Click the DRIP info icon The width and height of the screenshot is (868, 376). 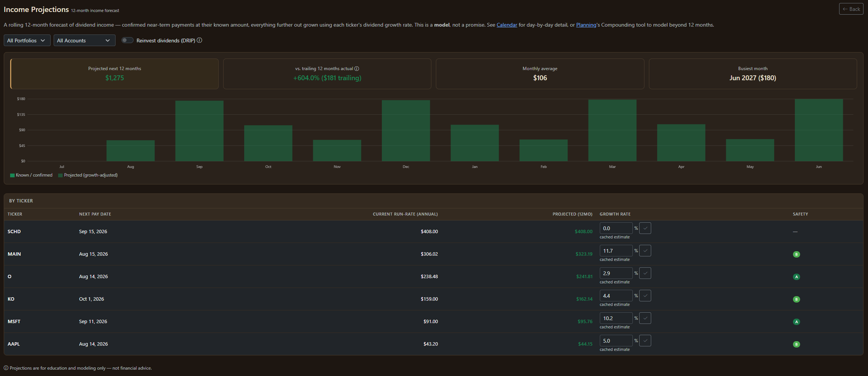[x=200, y=40]
